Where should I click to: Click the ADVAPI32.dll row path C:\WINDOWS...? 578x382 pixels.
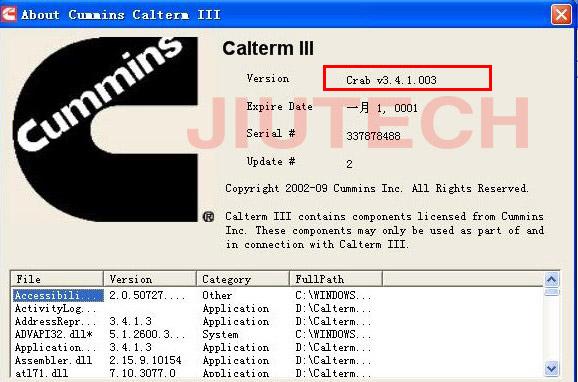[x=333, y=334]
